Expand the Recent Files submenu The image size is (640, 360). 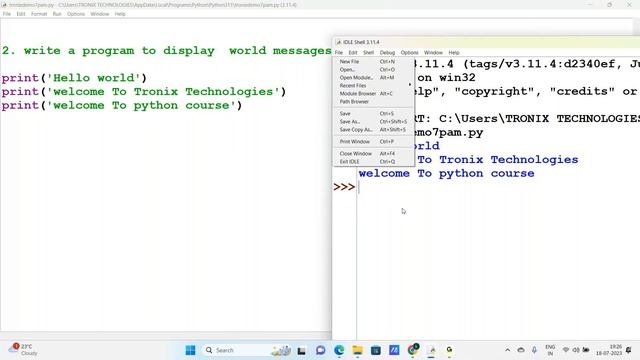tap(374, 85)
